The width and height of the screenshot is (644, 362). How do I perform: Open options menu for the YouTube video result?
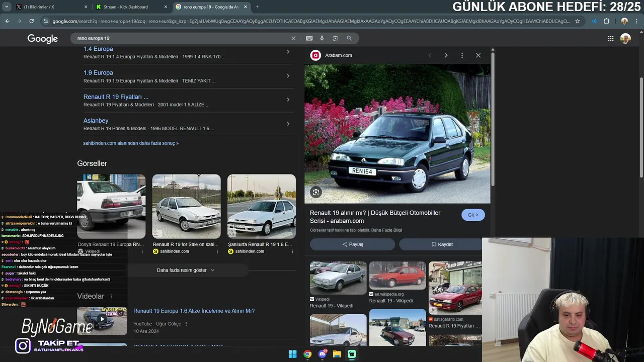click(186, 324)
